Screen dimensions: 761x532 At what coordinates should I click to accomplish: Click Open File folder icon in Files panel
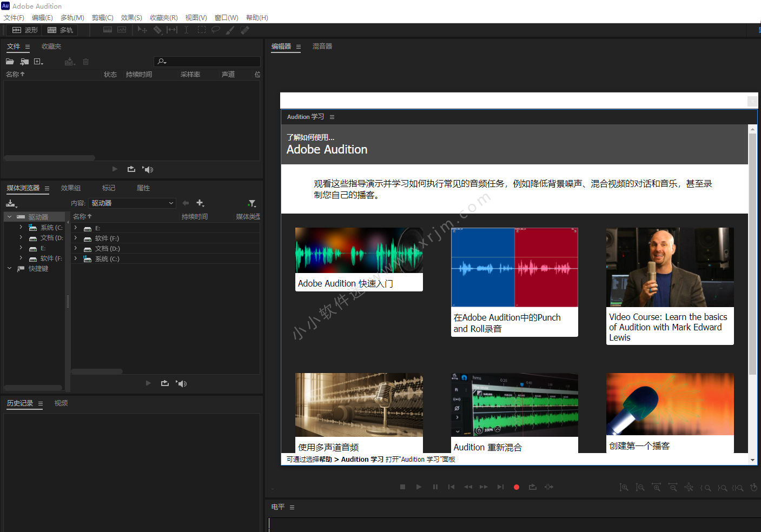(10, 62)
